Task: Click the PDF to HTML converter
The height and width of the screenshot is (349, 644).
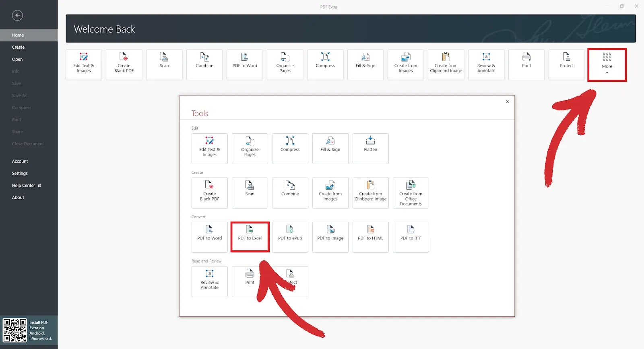Action: 371,237
